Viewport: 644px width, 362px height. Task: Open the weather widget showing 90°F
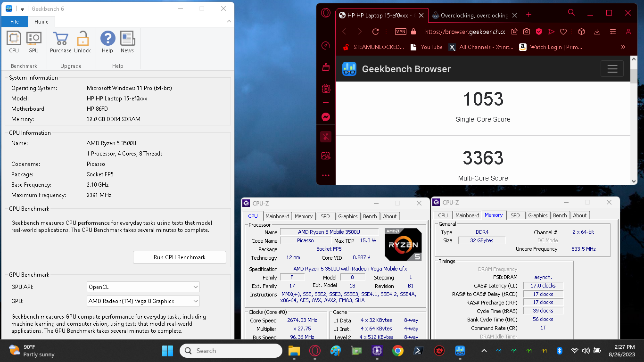(32, 351)
